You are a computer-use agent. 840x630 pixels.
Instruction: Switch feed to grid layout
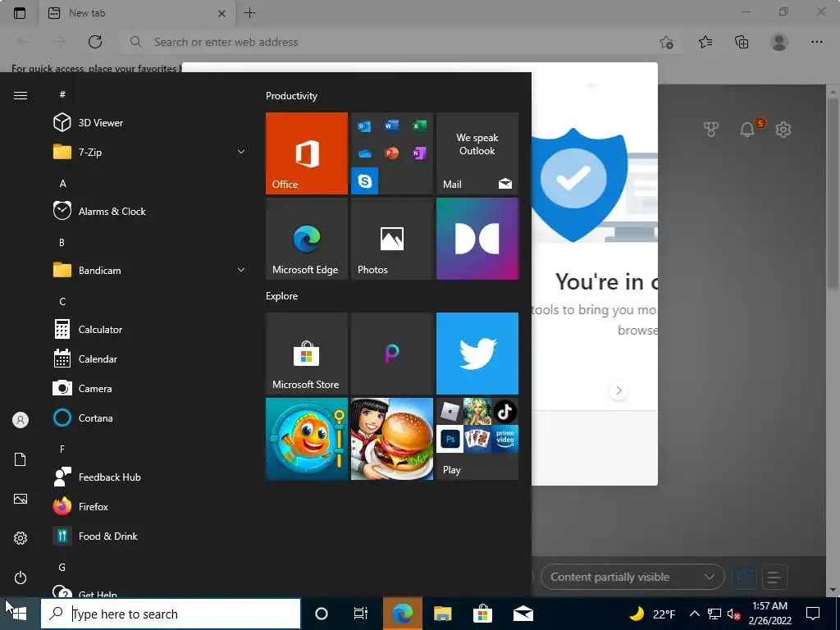coord(744,577)
